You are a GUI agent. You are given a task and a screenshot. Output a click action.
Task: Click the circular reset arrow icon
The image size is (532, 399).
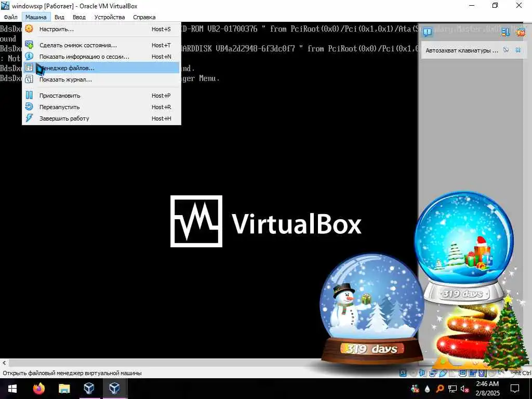coord(29,107)
